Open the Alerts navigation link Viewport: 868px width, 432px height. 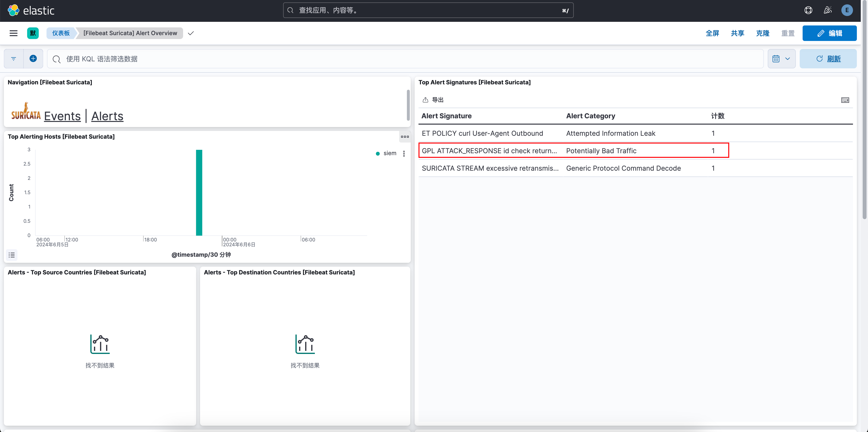(x=107, y=116)
